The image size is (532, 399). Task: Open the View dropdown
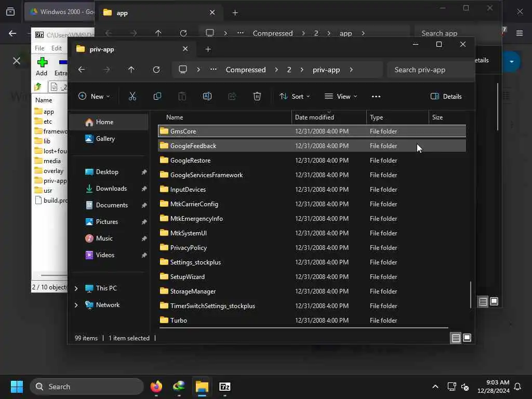pyautogui.click(x=341, y=96)
